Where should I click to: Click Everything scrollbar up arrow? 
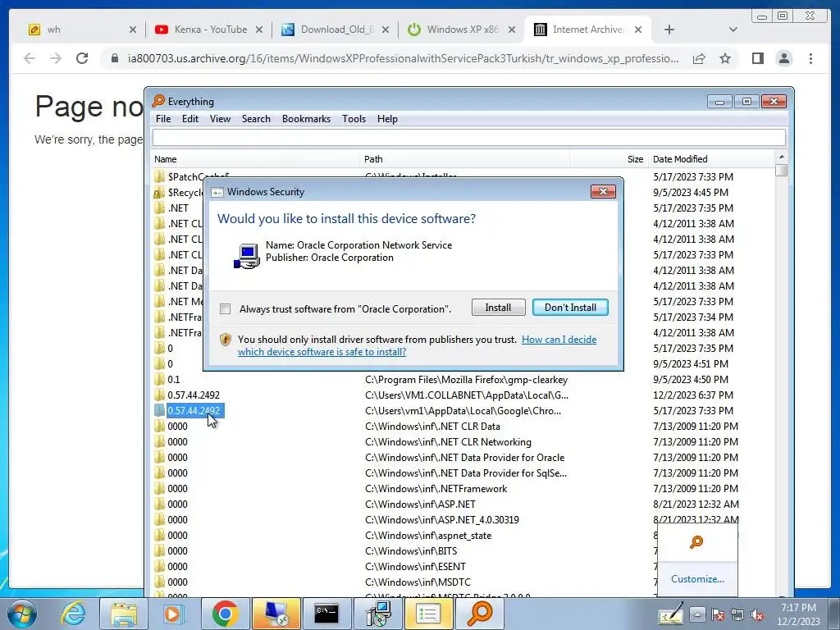[782, 157]
